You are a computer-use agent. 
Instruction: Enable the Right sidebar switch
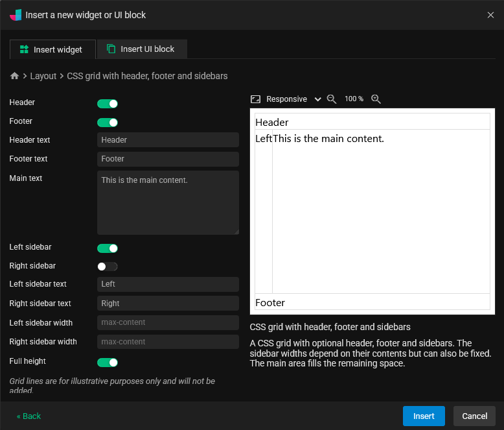(108, 267)
